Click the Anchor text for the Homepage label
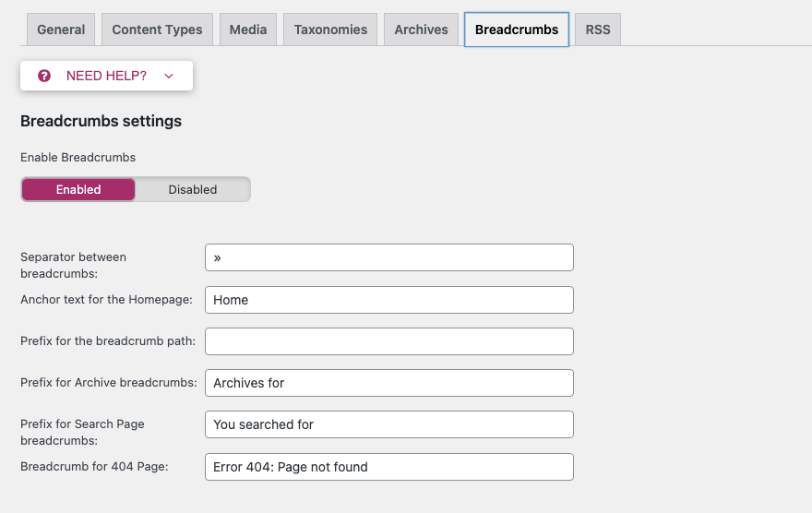This screenshot has height=513, width=812. click(106, 299)
